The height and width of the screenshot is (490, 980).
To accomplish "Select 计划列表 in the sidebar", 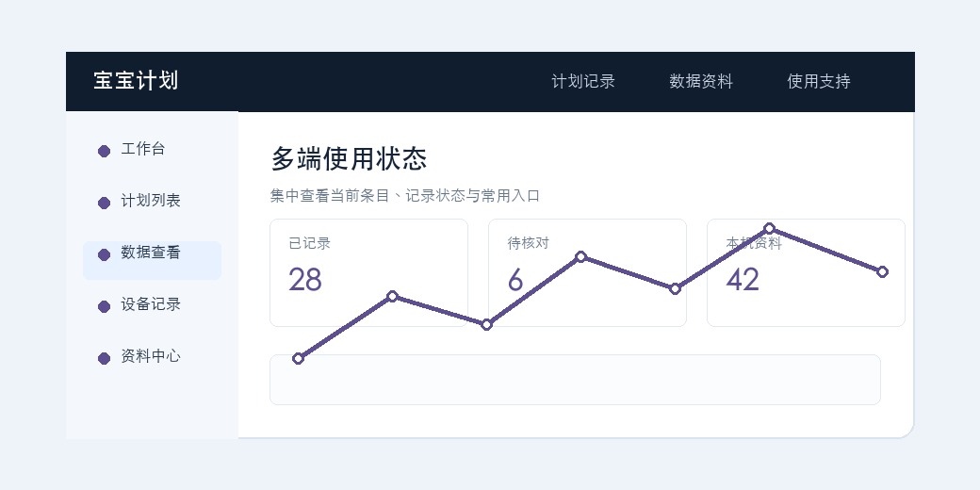I will (152, 202).
